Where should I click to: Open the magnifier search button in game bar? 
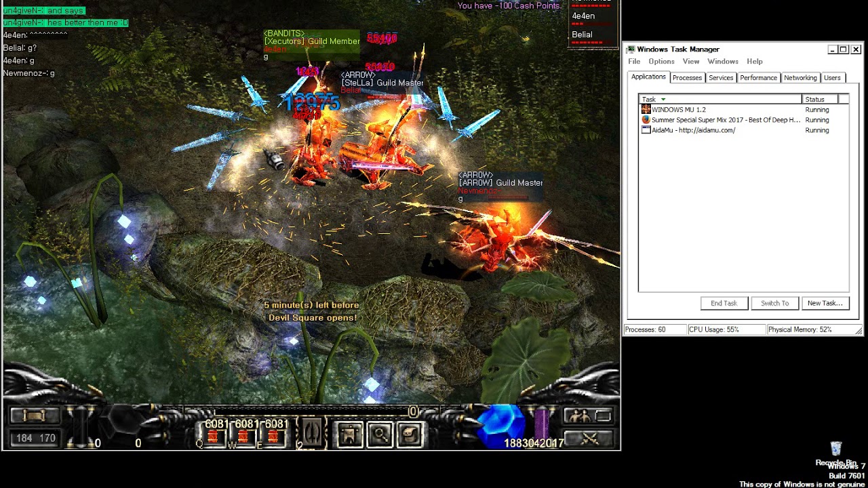pos(380,434)
